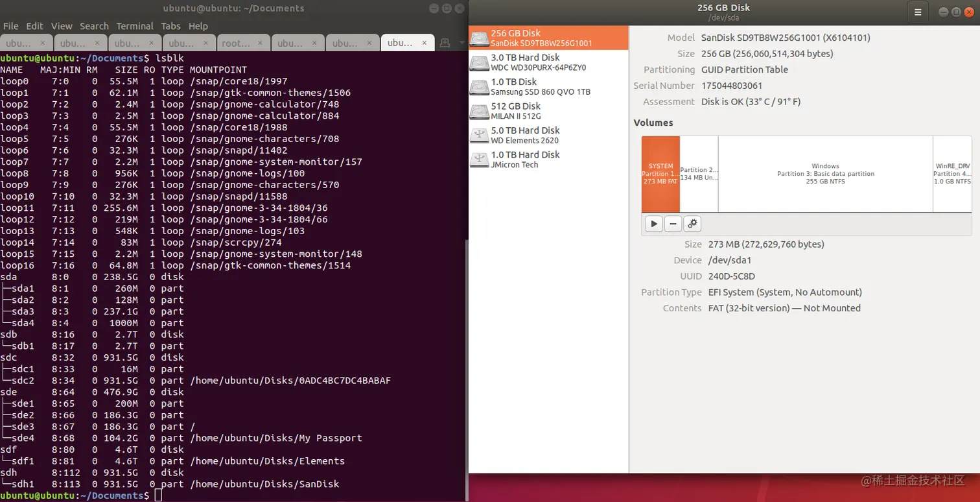Open a new terminal tab using the tab-add icon
The width and height of the screenshot is (980, 502).
coord(445,43)
